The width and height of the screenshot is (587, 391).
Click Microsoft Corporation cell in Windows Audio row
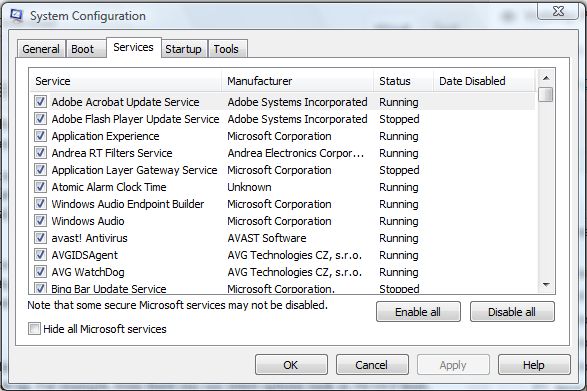coord(279,221)
